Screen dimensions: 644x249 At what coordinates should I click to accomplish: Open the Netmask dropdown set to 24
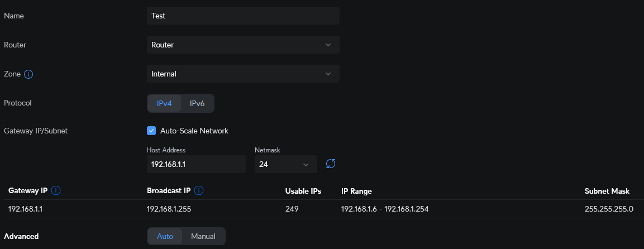[x=285, y=164]
